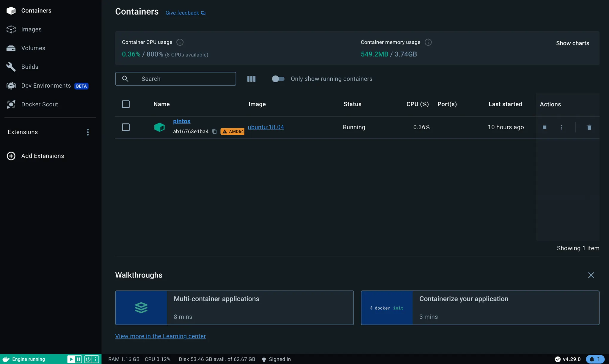Screen dimensions: 609x364
Task: Pause Docker engine from status bar
Action: (x=78, y=359)
